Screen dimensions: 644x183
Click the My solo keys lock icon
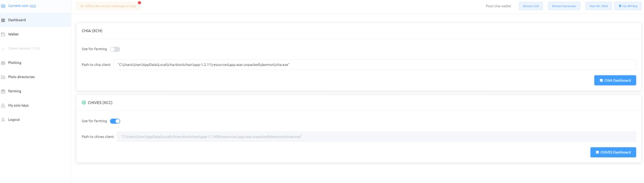pos(3,106)
